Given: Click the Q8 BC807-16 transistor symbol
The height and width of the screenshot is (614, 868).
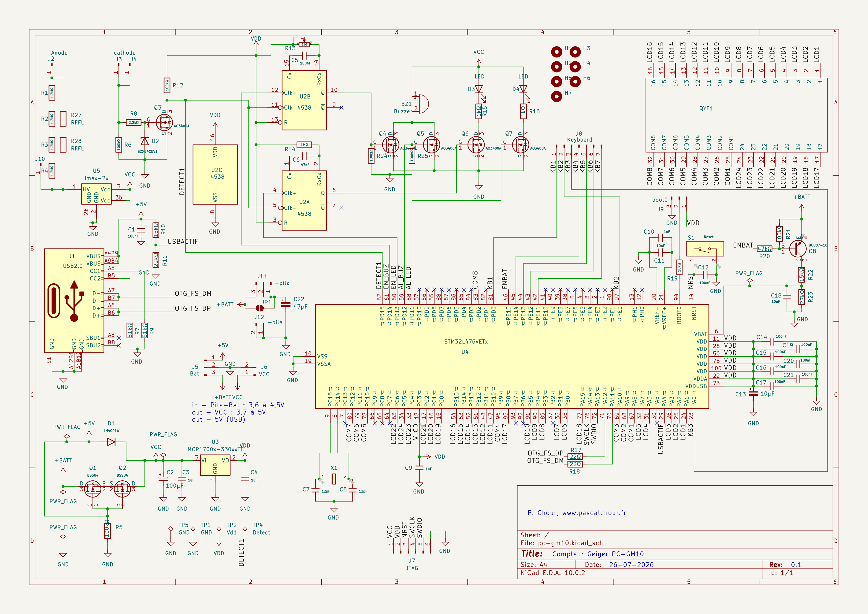Looking at the screenshot, I should (798, 248).
